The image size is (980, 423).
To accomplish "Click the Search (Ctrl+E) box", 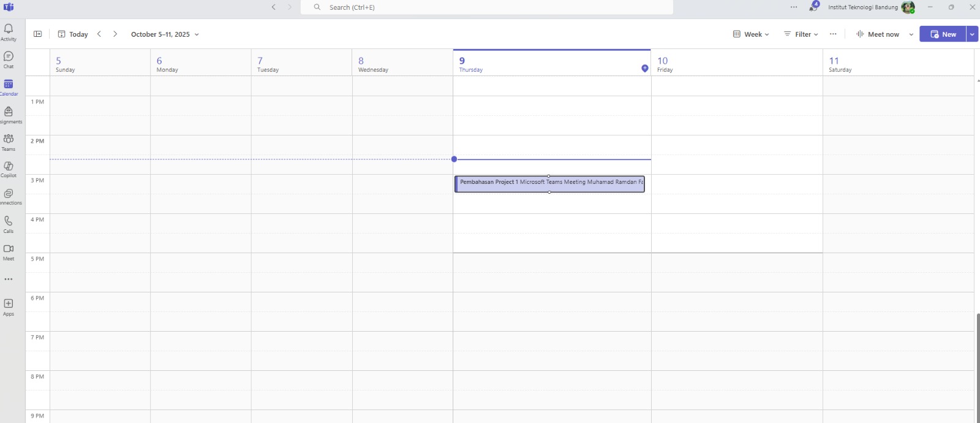I will tap(487, 7).
